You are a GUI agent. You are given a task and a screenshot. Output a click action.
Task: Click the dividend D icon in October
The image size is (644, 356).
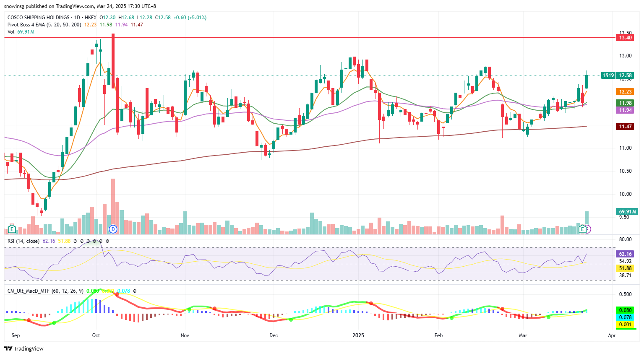[112, 229]
